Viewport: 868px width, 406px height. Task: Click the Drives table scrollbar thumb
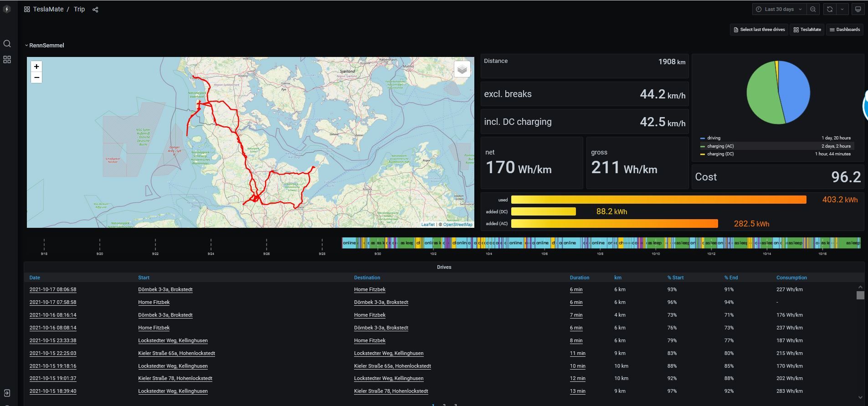point(860,295)
